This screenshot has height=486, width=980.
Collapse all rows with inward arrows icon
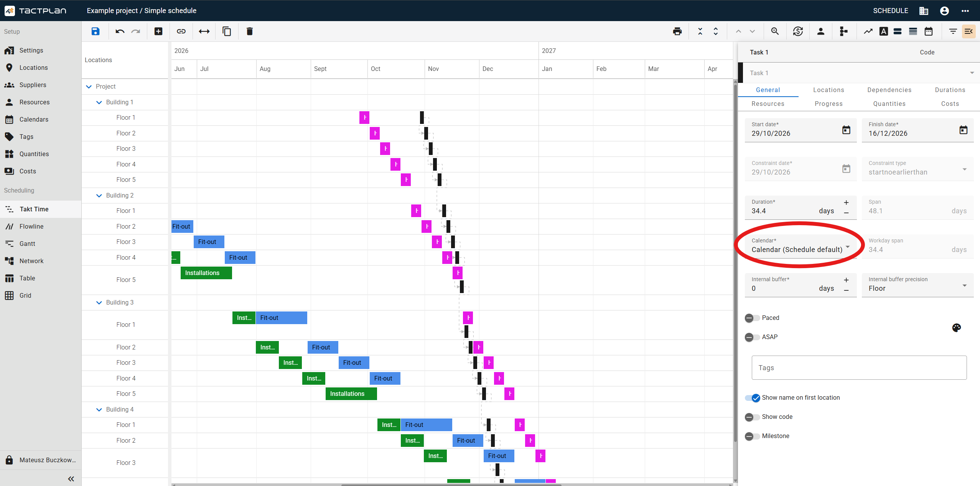700,31
